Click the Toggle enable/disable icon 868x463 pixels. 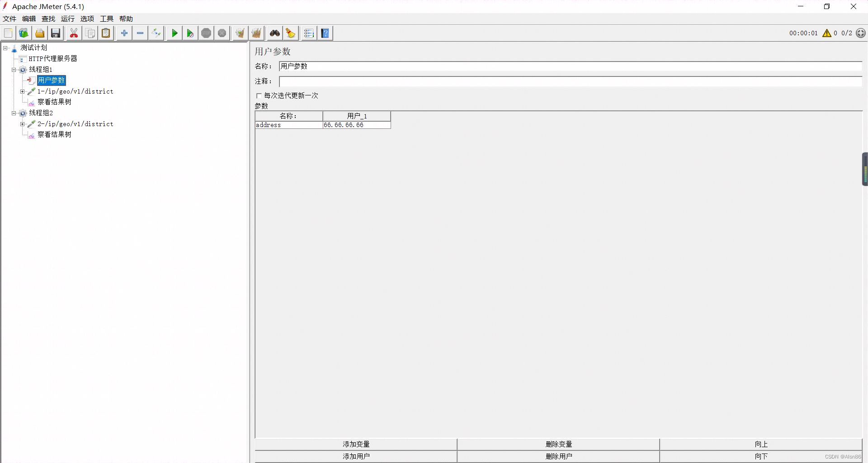click(156, 33)
